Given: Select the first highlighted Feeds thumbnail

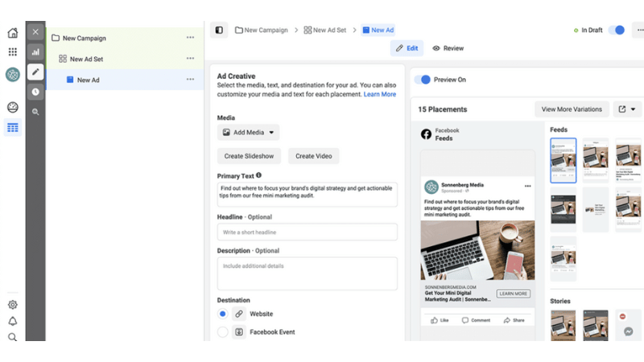Looking at the screenshot, I should tap(563, 160).
